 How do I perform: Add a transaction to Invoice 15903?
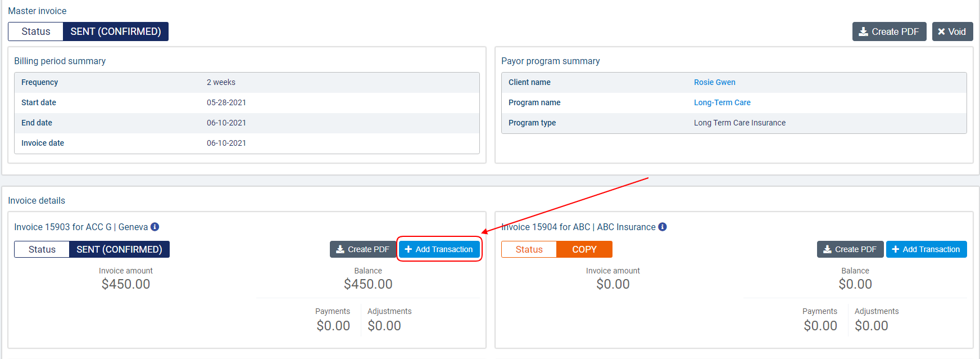click(439, 249)
